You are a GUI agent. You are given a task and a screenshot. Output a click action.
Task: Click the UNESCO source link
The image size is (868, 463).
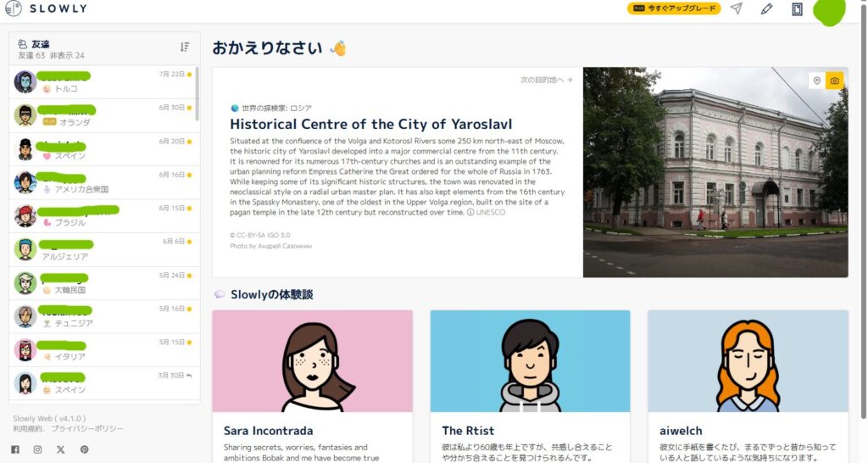click(486, 213)
